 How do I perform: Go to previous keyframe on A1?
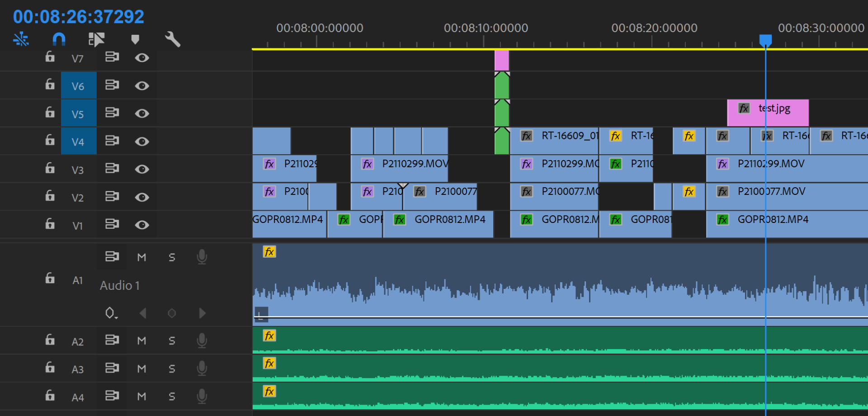[143, 313]
